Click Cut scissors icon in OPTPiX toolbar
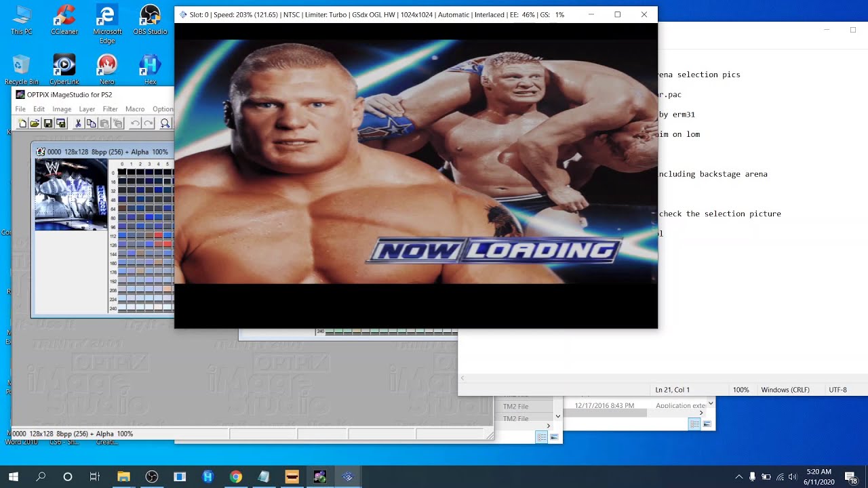The width and height of the screenshot is (868, 488). click(78, 123)
